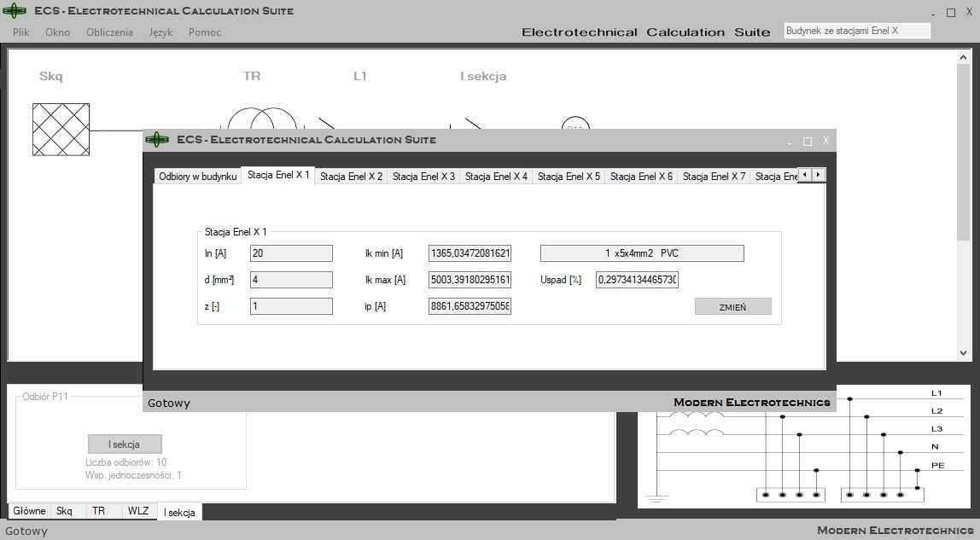Open the Obliczenia menu
The image size is (980, 540).
[x=109, y=32]
